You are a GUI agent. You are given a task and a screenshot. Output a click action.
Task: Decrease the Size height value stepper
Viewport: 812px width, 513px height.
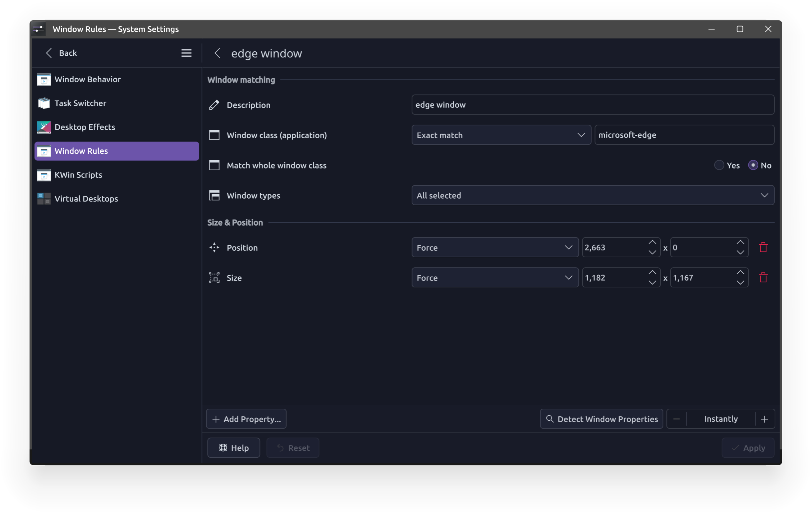coord(740,282)
